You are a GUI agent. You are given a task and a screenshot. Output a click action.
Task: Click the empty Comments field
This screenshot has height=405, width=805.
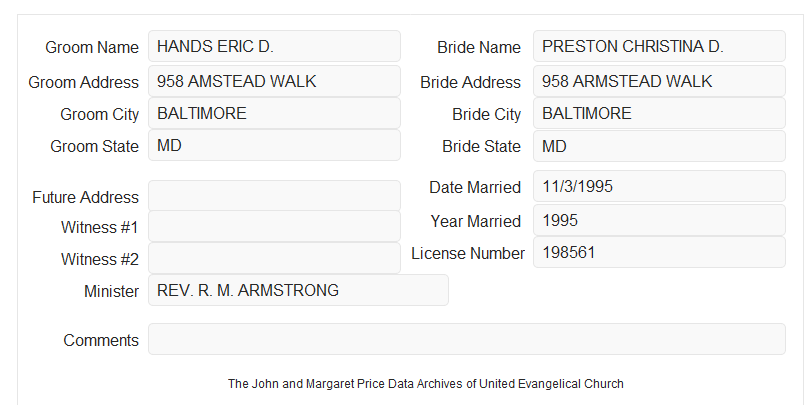[467, 339]
